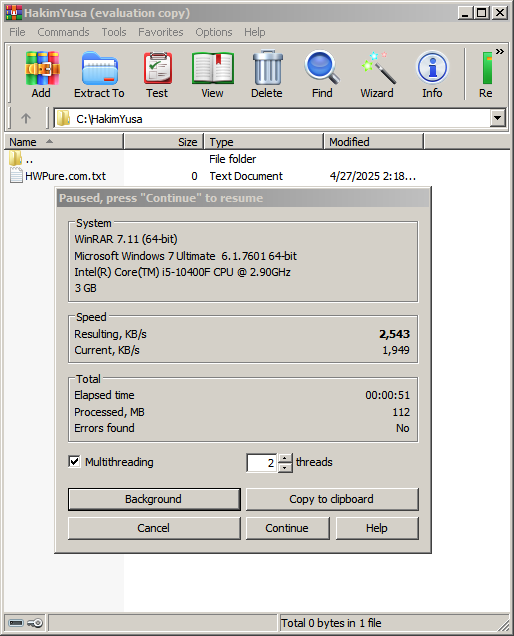
Task: Click Continue to resume benchmark
Action: tap(287, 528)
